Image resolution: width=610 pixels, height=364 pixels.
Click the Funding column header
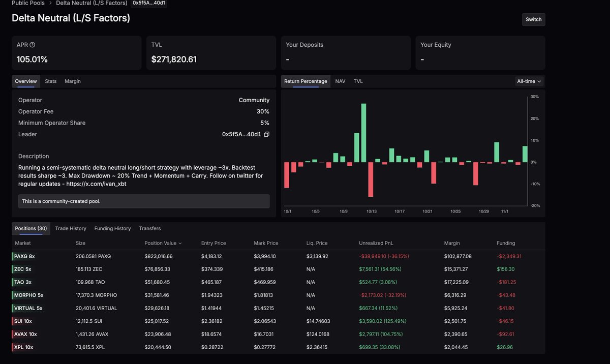pyautogui.click(x=506, y=243)
